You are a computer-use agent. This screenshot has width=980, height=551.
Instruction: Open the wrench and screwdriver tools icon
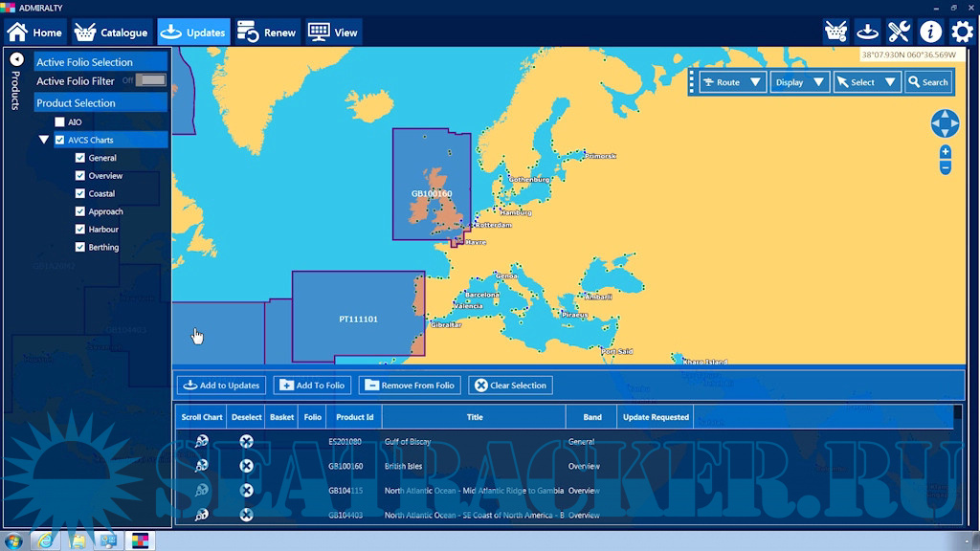[x=899, y=32]
